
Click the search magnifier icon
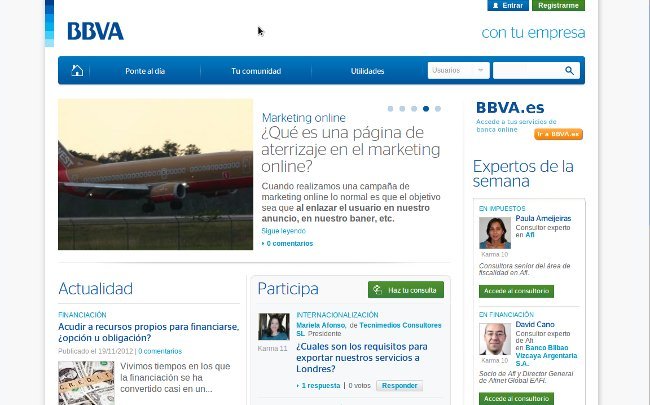pyautogui.click(x=570, y=71)
